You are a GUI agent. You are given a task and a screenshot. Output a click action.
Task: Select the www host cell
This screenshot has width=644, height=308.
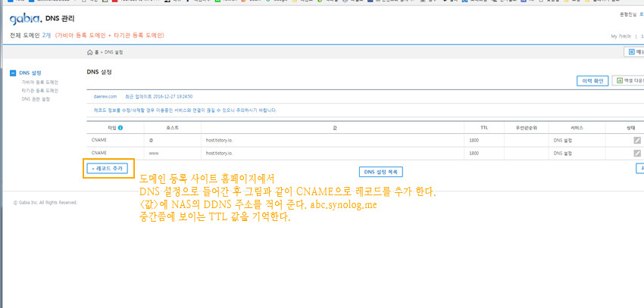pos(153,153)
